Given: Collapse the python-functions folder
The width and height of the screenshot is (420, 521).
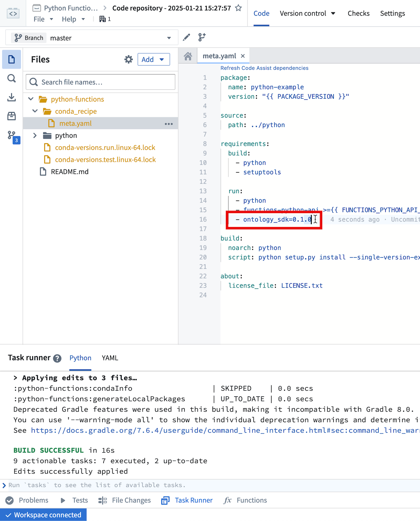Looking at the screenshot, I should [x=31, y=99].
